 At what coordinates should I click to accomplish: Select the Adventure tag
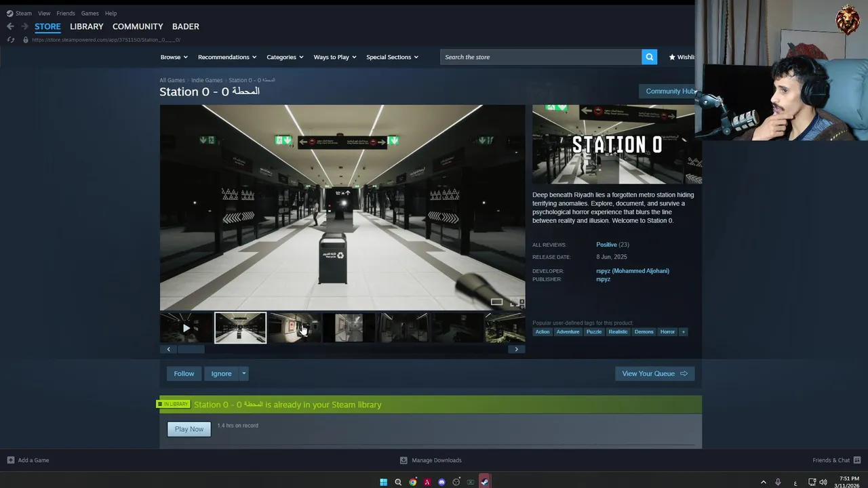[x=568, y=331]
